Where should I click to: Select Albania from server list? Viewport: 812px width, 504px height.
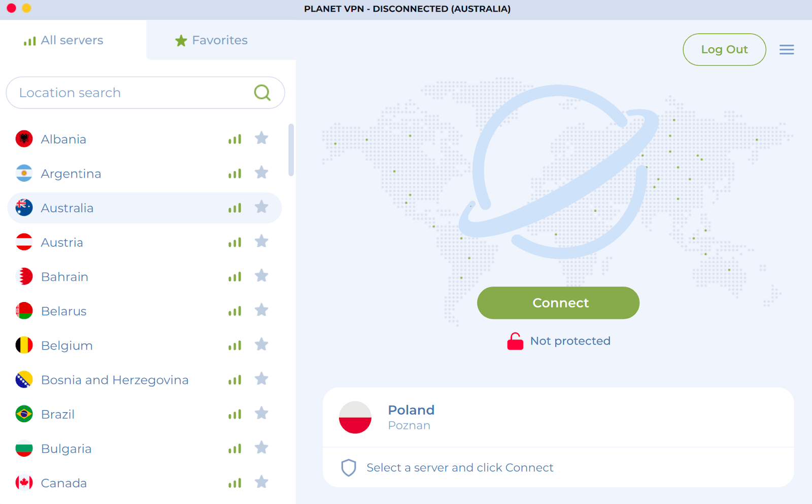click(145, 139)
